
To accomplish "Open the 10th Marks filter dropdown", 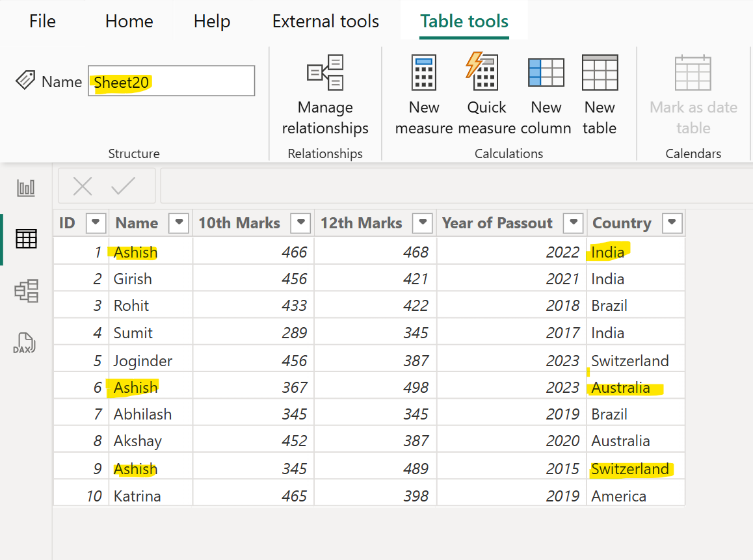I will coord(300,223).
